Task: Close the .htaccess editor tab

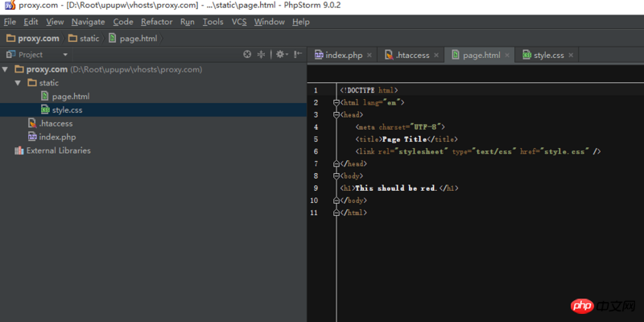Action: (437, 56)
